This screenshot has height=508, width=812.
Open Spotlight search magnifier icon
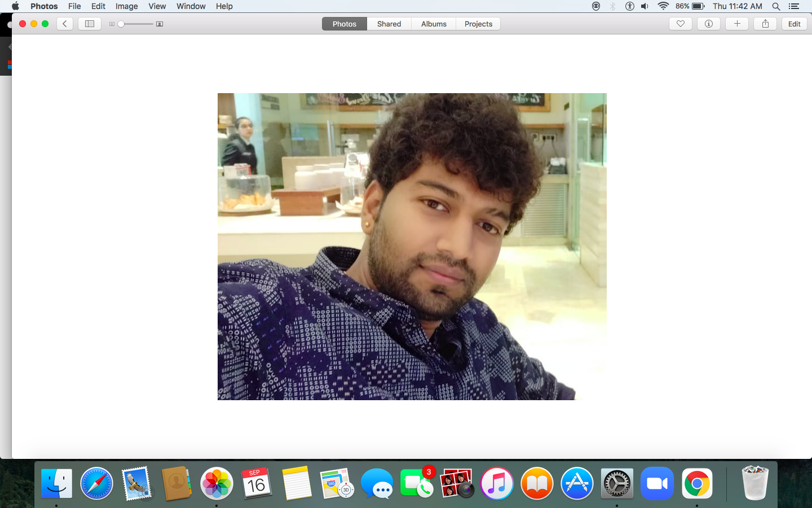coord(776,6)
